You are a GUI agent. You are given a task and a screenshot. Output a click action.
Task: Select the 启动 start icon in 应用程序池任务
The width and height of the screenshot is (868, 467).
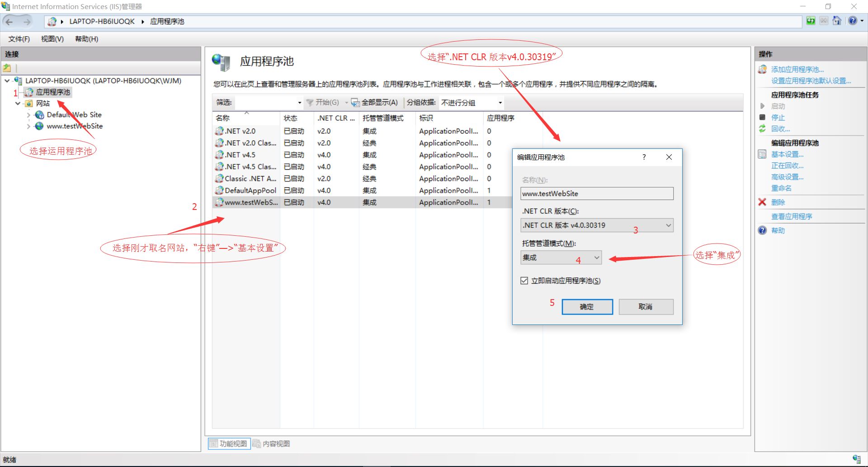tap(763, 106)
